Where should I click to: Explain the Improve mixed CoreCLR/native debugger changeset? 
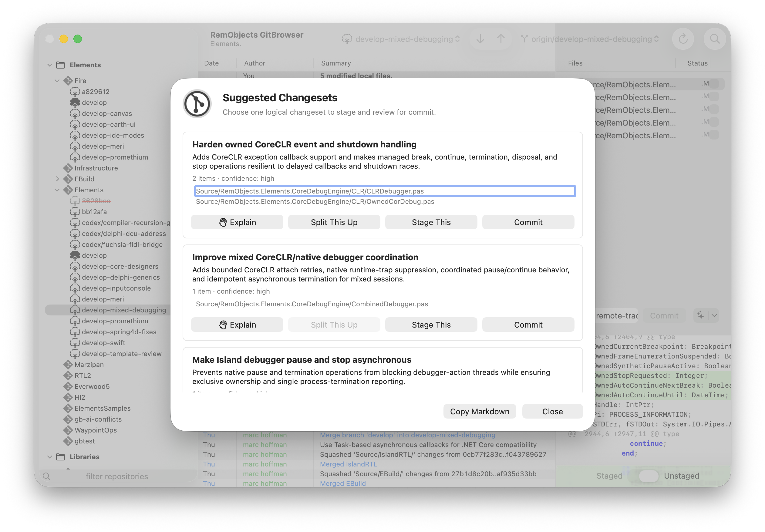237,325
